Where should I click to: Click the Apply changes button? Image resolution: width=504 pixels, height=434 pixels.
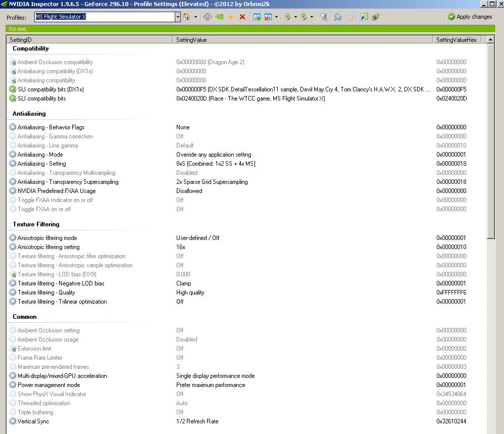470,17
